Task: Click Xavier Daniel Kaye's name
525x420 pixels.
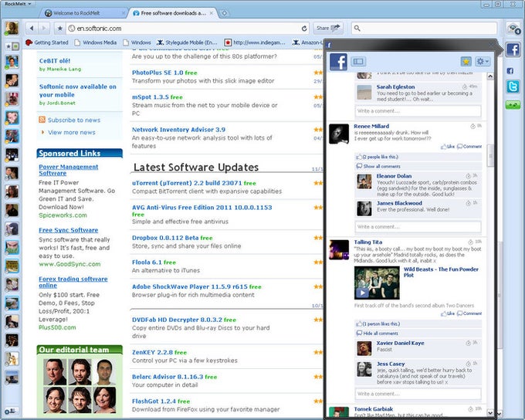Action: pos(400,343)
